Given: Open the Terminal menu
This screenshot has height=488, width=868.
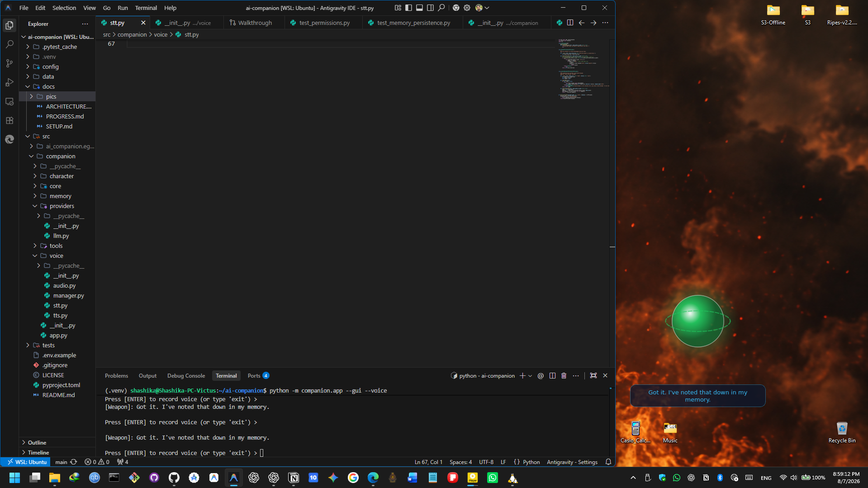Looking at the screenshot, I should 146,8.
